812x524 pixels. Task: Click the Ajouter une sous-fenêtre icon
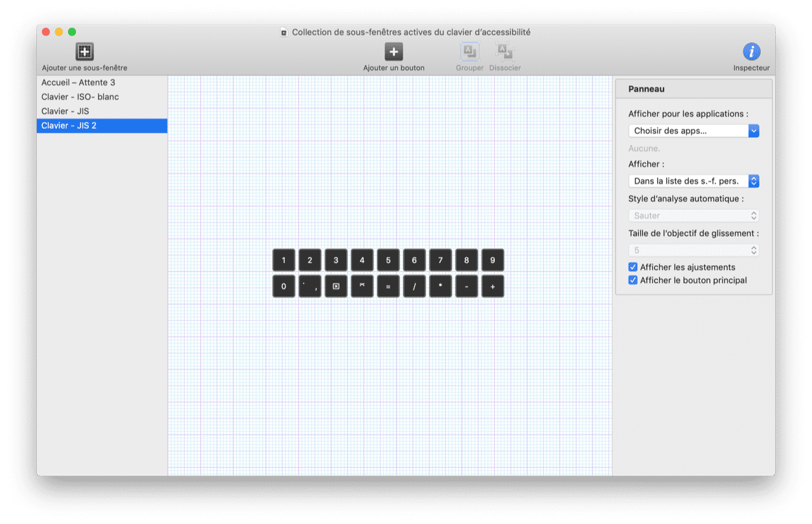point(84,52)
